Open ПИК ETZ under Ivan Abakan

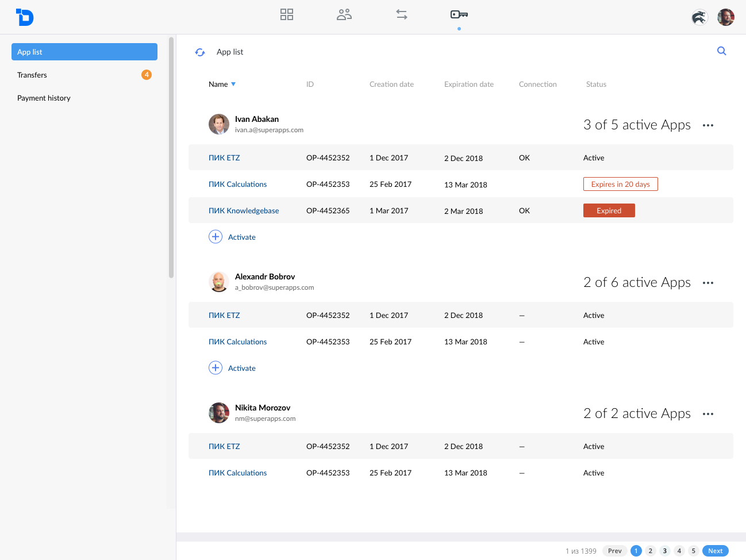pyautogui.click(x=224, y=158)
